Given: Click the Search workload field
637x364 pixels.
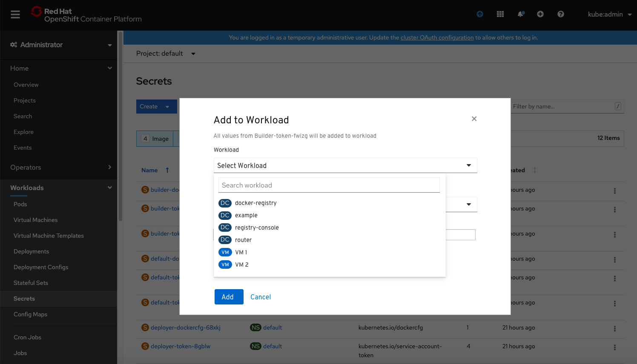Looking at the screenshot, I should coord(329,185).
